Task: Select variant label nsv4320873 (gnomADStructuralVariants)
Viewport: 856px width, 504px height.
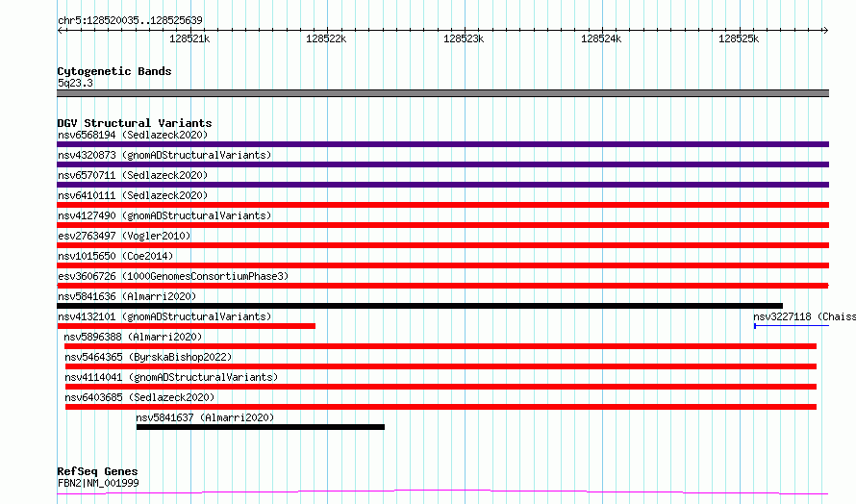Action: point(164,155)
